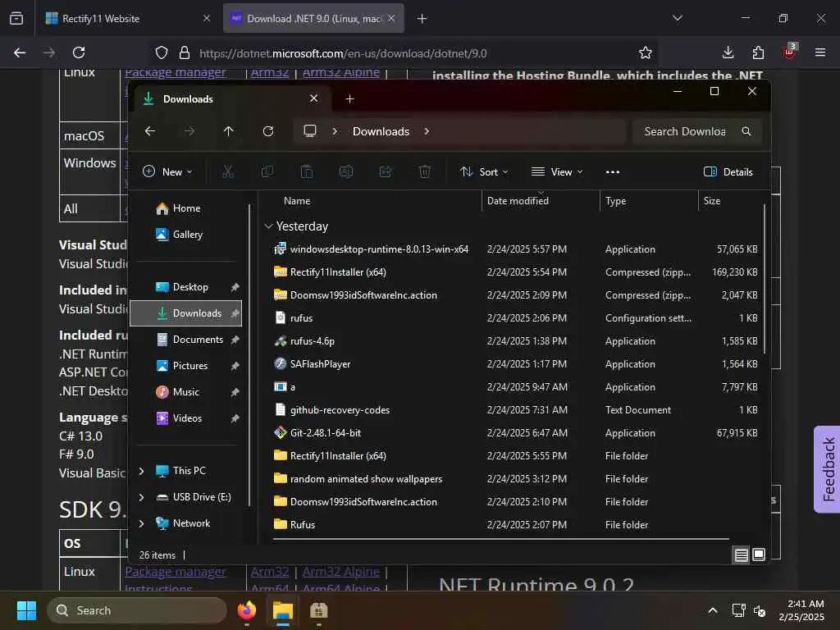Expand the USB Drive (E:) node
Image resolution: width=840 pixels, height=630 pixels.
[141, 497]
